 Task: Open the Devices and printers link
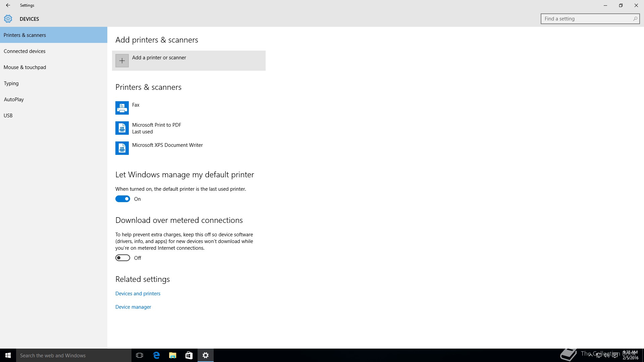138,294
